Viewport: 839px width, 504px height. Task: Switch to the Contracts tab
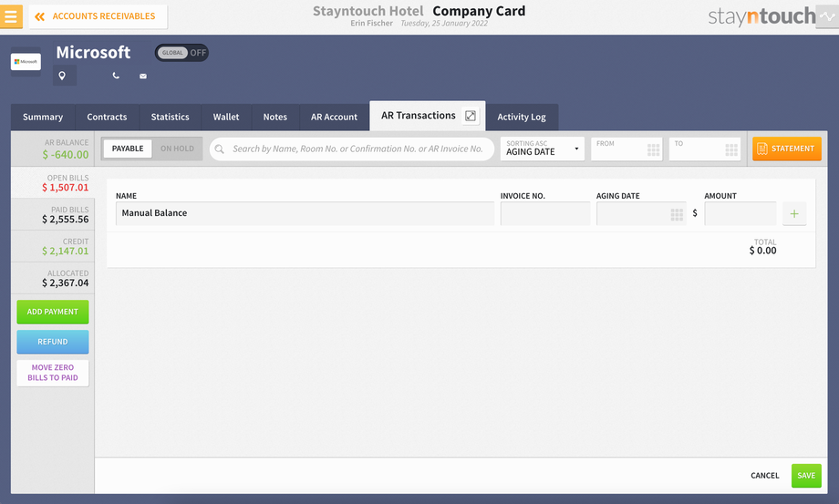tap(107, 117)
